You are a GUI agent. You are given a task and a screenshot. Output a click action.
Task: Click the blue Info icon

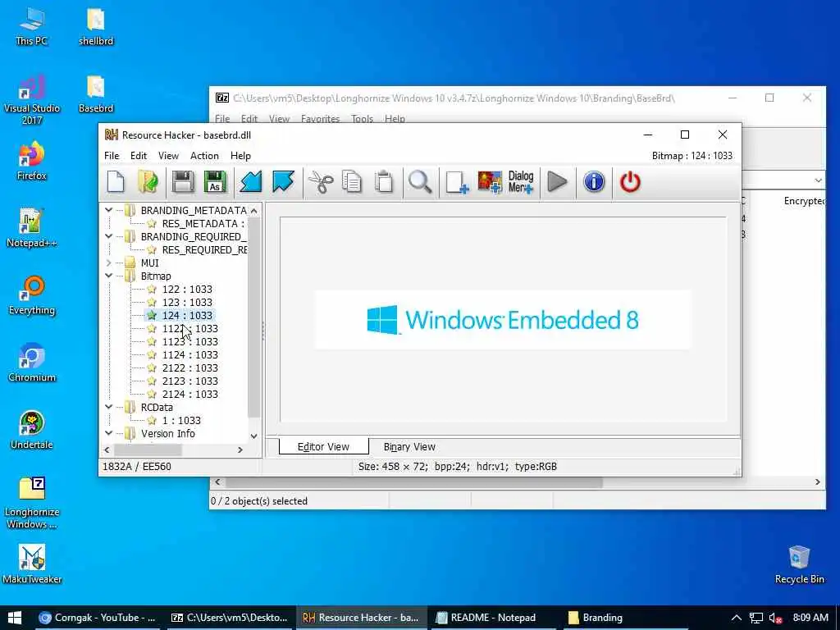pos(594,182)
